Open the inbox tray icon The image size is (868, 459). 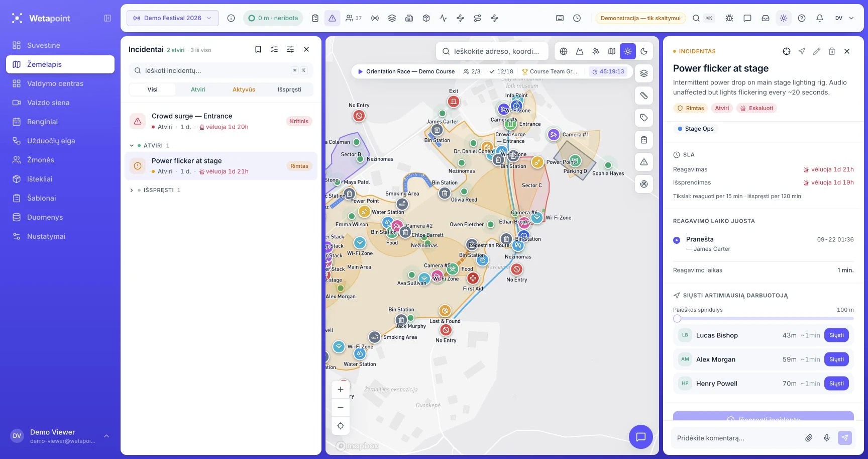(x=766, y=18)
